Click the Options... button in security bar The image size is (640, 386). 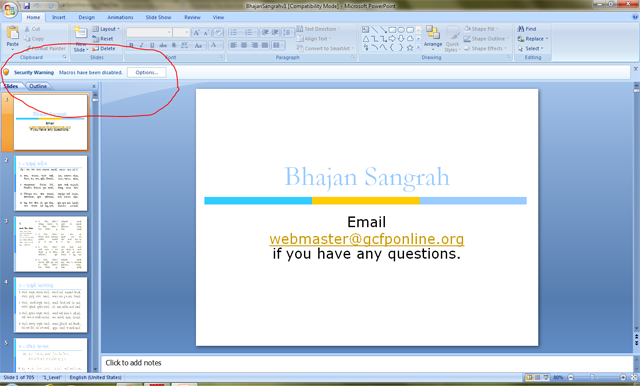pyautogui.click(x=147, y=73)
